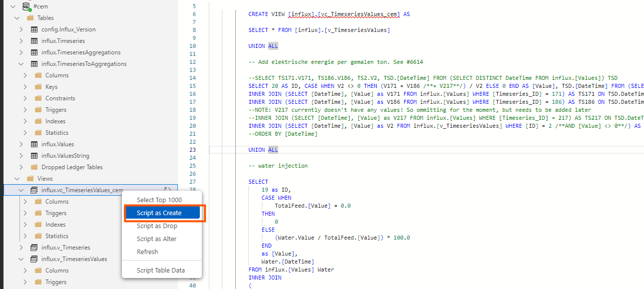Expand influx.Timeseries table chevron
This screenshot has width=644, height=289.
tap(21, 41)
